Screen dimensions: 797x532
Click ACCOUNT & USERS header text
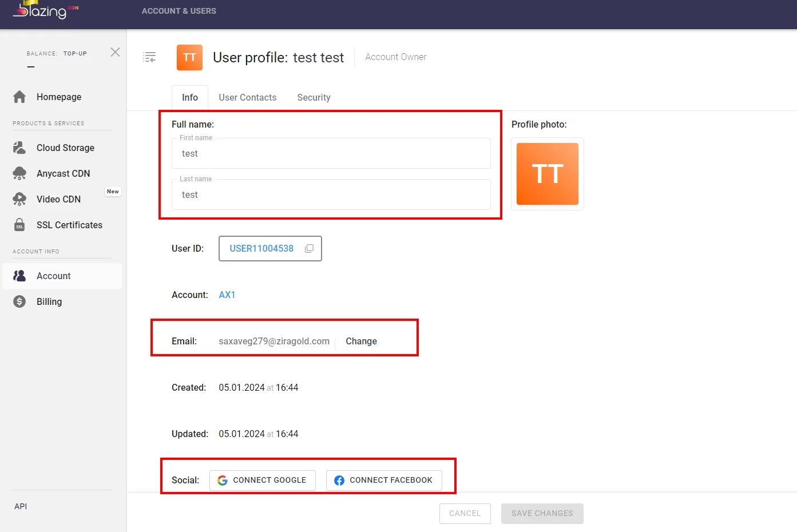tap(179, 11)
